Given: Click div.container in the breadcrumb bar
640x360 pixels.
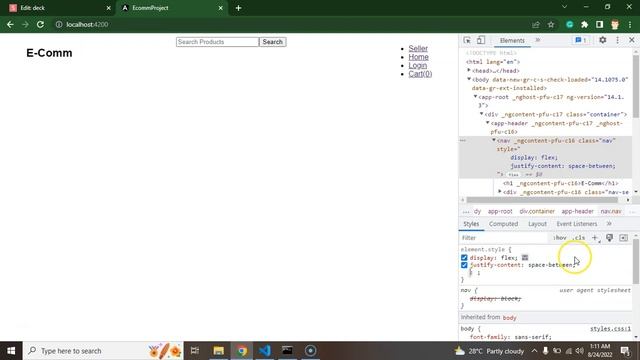Looking at the screenshot, I should (537, 211).
